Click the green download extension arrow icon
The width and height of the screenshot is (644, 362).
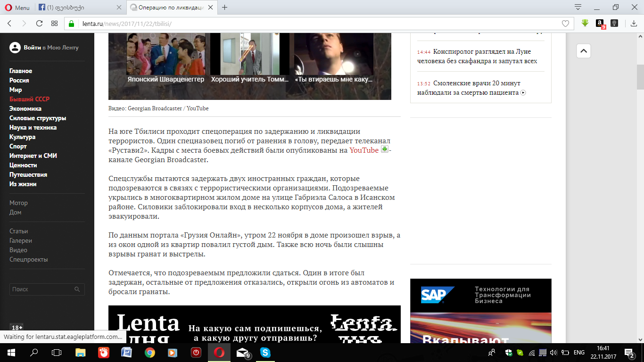coord(585,23)
